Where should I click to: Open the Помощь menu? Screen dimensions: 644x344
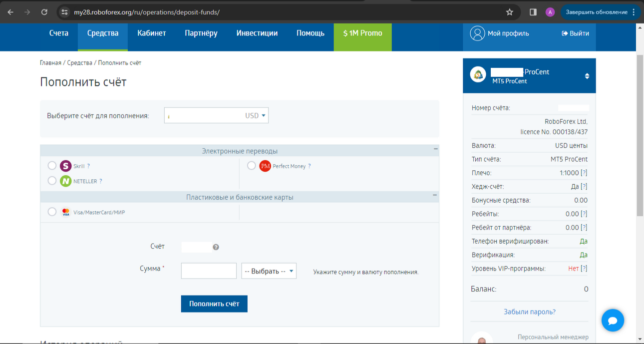click(x=311, y=33)
